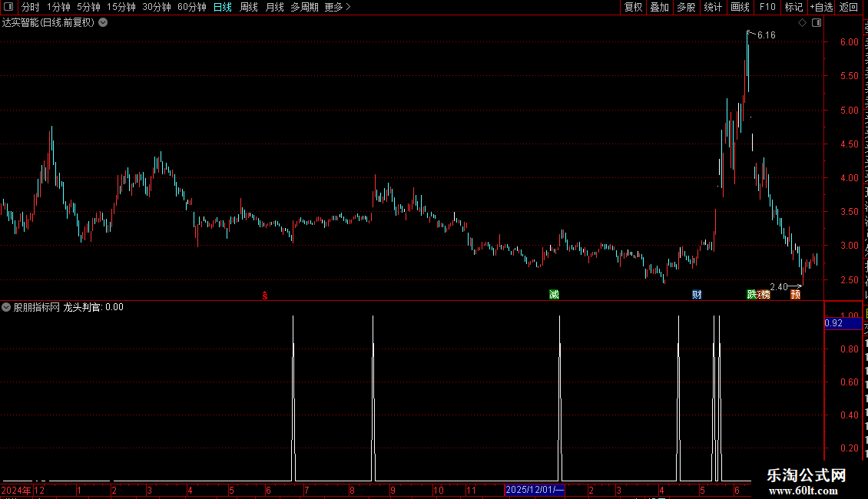Screen dimensions: 868x499
Task: Click the 标记 mark button
Action: click(x=793, y=7)
